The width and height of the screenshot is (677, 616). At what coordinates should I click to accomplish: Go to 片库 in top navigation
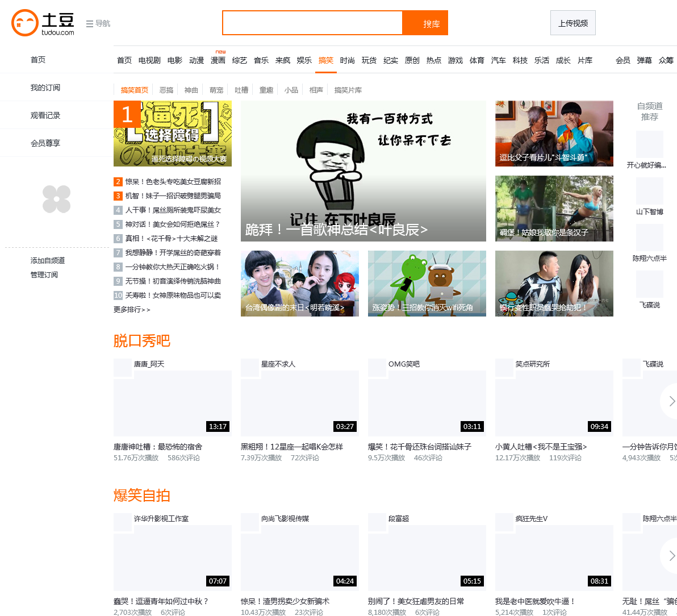[585, 60]
